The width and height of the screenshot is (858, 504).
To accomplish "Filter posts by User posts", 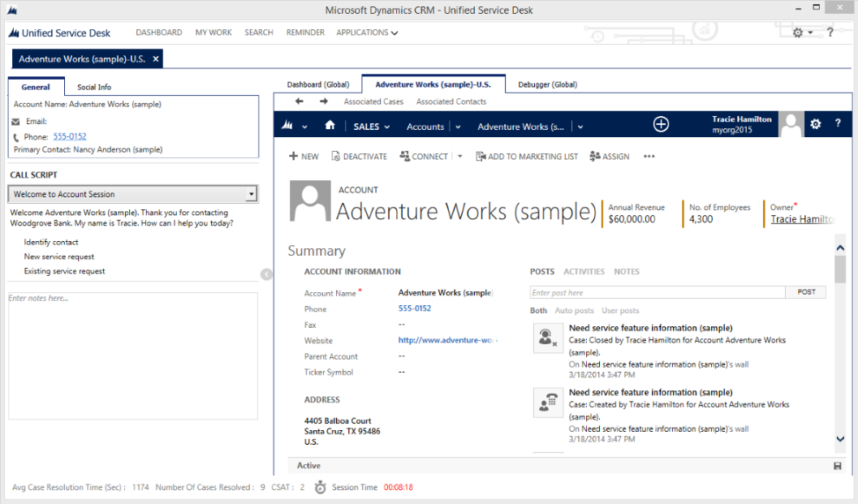I will pos(619,310).
